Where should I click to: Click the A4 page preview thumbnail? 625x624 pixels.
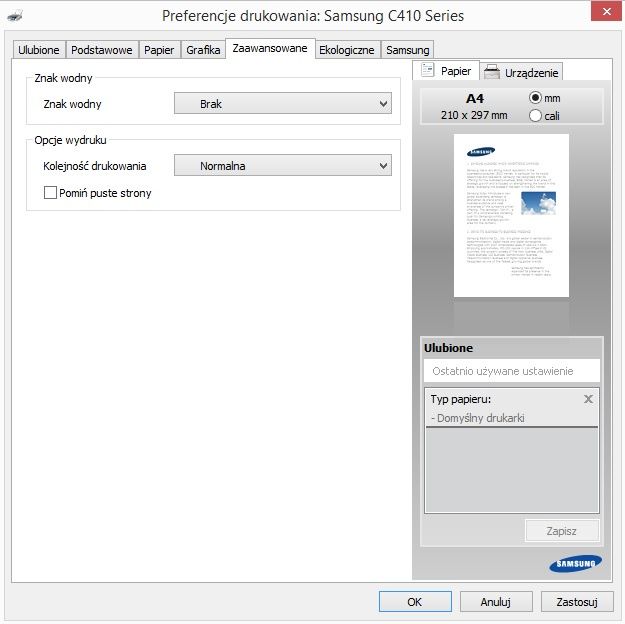tap(511, 216)
